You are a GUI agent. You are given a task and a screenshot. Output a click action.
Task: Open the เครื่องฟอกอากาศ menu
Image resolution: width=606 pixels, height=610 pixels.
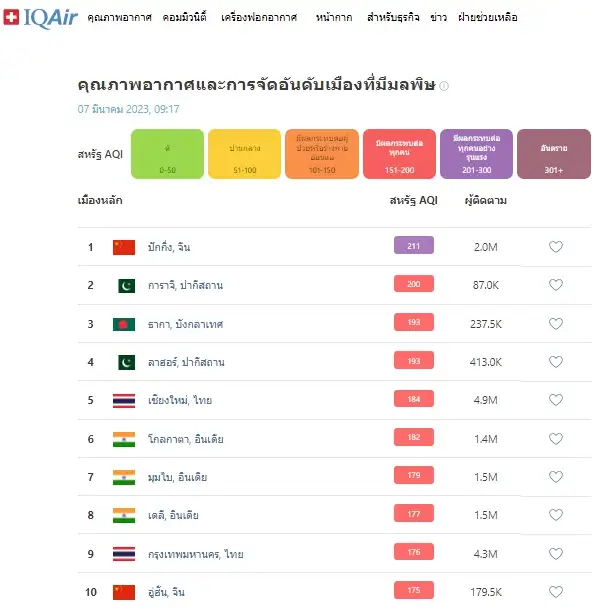(x=261, y=18)
